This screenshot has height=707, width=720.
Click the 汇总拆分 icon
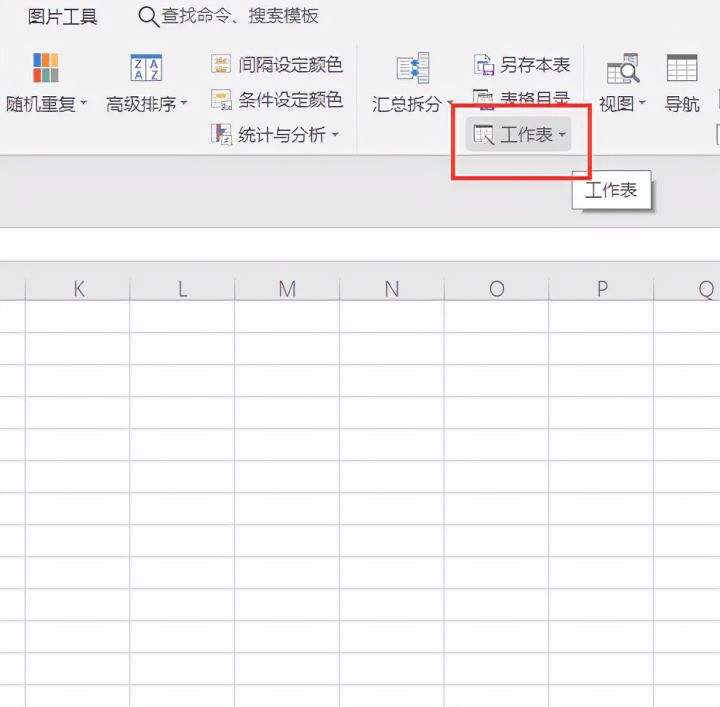[x=413, y=68]
